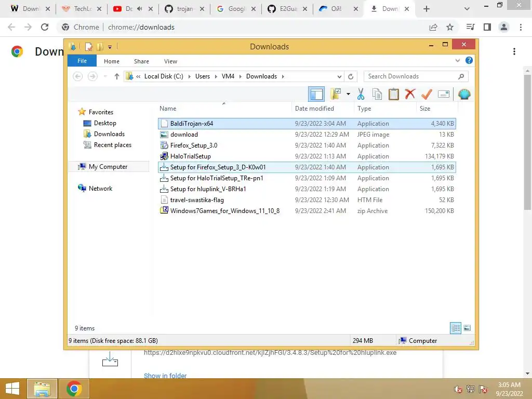
Task: Delete selected file with red X icon
Action: 410,94
